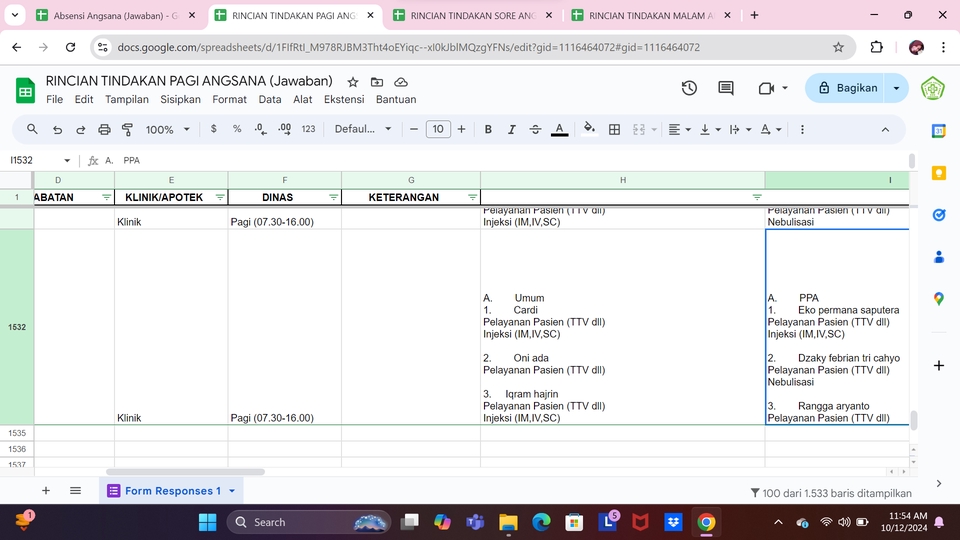Open the zoom 100% dropdown
Screen dimensions: 960x540
[167, 129]
